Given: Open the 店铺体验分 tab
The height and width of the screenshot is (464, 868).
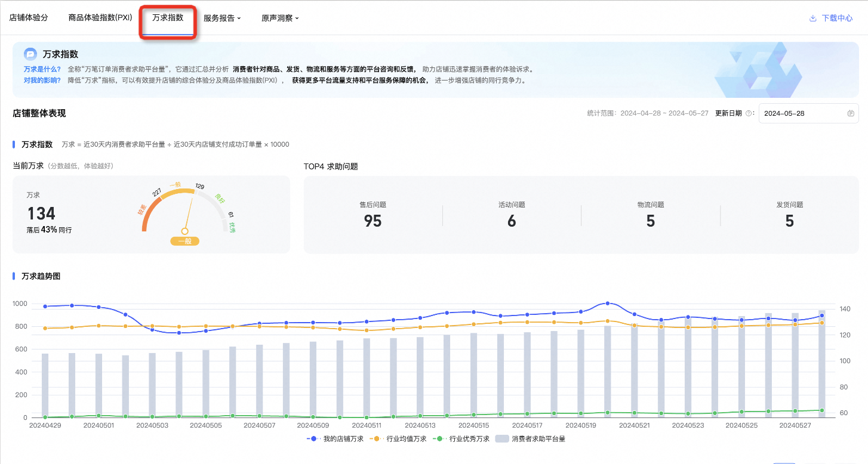Looking at the screenshot, I should click(29, 18).
